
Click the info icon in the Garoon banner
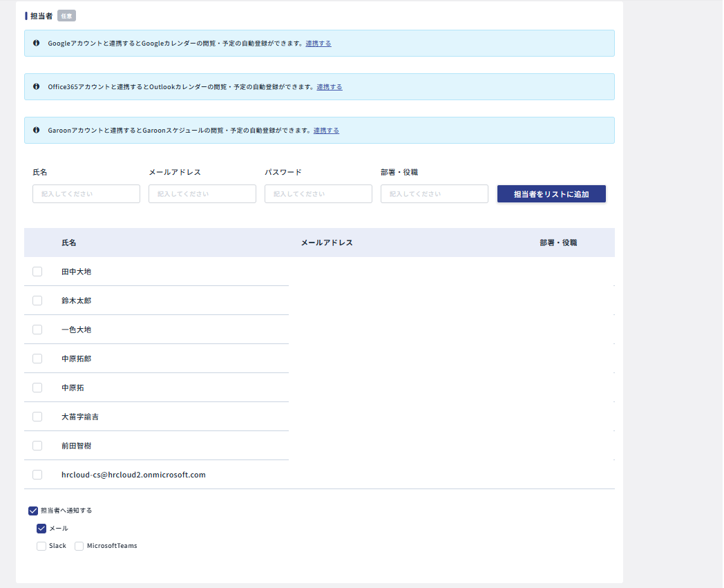36,130
